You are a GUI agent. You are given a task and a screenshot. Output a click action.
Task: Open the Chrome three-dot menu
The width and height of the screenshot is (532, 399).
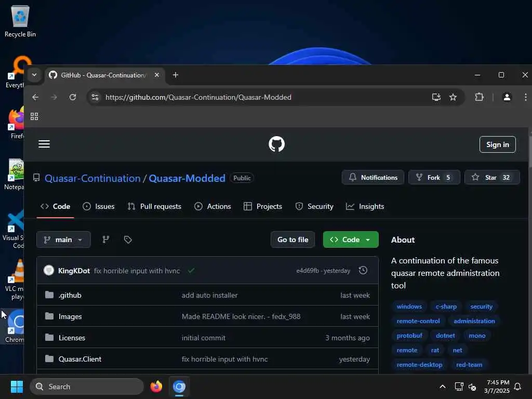point(526,97)
